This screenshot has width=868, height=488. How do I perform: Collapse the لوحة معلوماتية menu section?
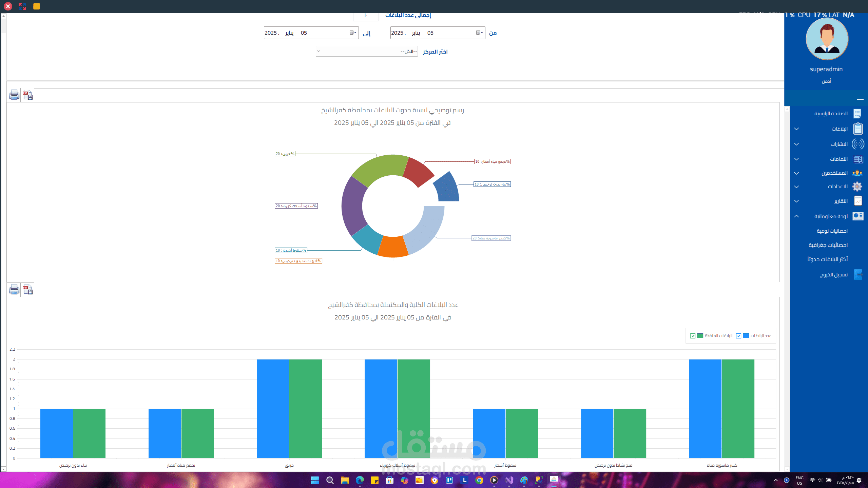(x=796, y=216)
